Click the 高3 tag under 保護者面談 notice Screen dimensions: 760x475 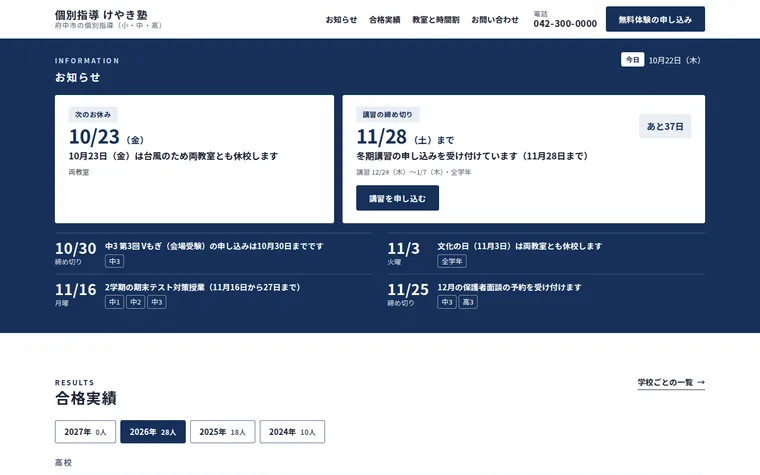[468, 302]
